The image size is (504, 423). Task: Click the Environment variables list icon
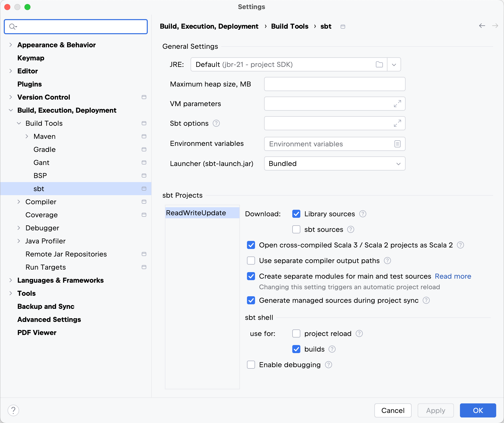pos(397,144)
